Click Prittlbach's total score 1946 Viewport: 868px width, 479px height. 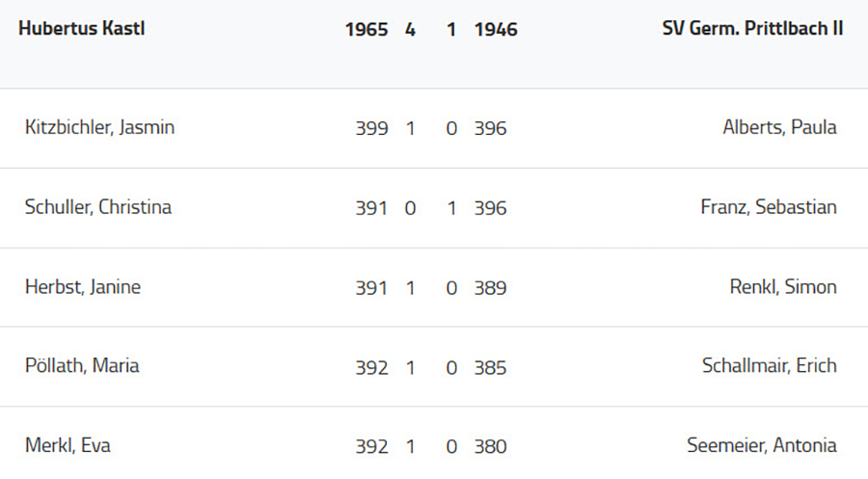(496, 30)
